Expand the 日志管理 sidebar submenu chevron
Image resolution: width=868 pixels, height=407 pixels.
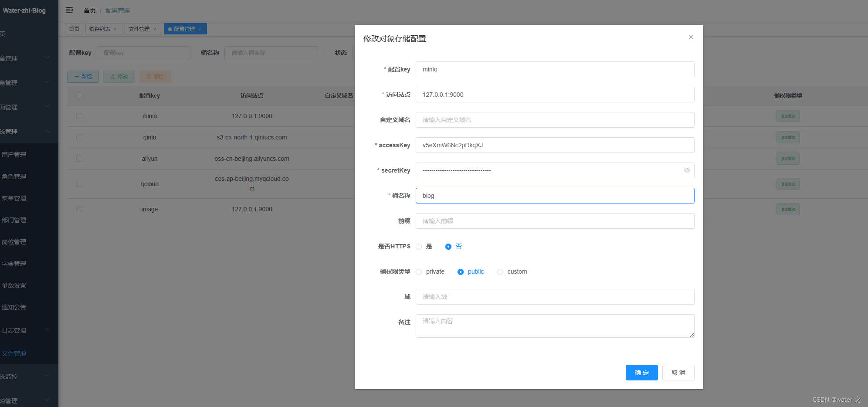pos(47,330)
